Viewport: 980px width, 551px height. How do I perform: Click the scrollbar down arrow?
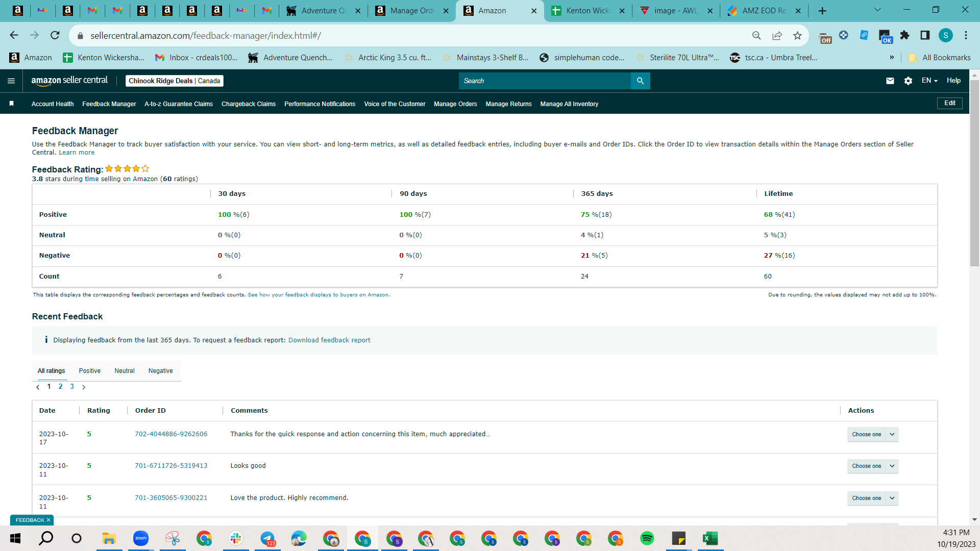974,520
